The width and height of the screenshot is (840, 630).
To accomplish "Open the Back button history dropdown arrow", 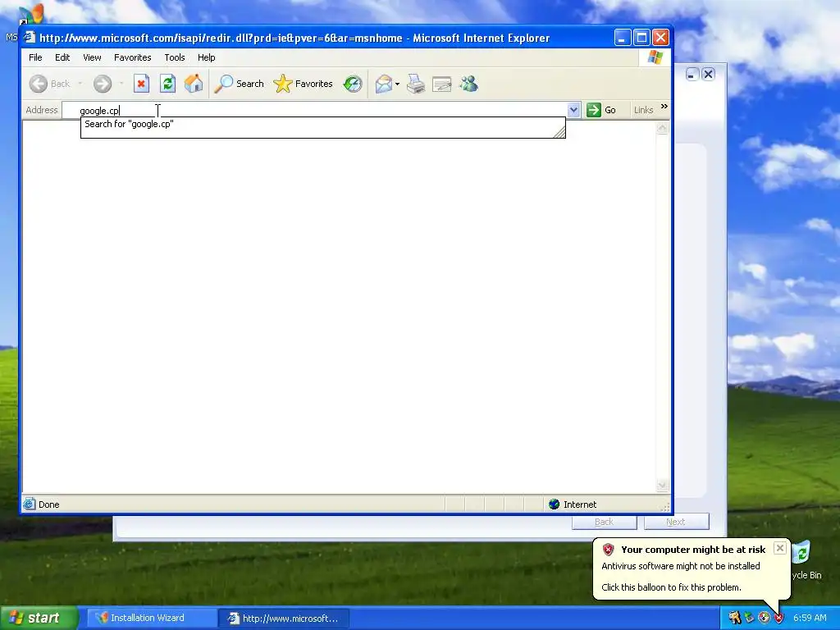I will point(80,84).
